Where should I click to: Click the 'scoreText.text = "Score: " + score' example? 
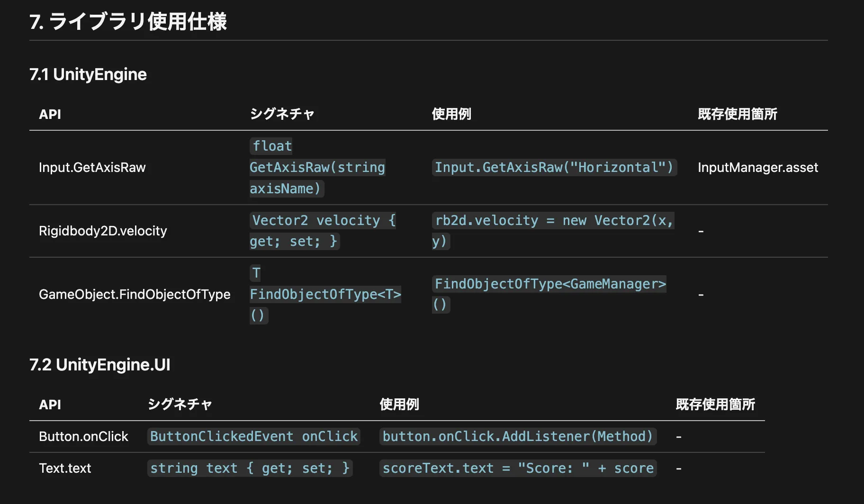pyautogui.click(x=518, y=468)
